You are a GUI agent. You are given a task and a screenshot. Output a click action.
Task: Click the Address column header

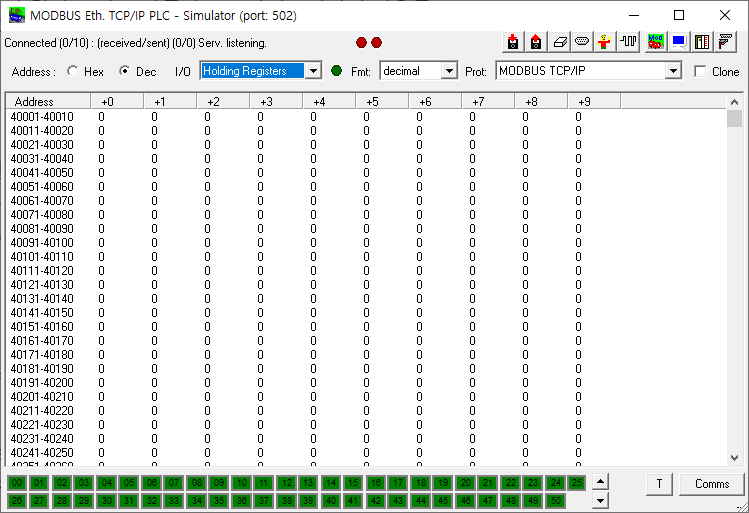click(48, 102)
